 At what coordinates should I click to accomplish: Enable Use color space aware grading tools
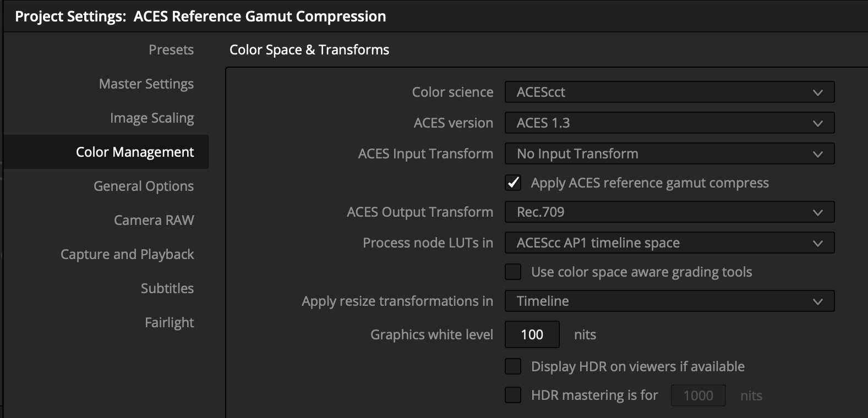point(512,272)
